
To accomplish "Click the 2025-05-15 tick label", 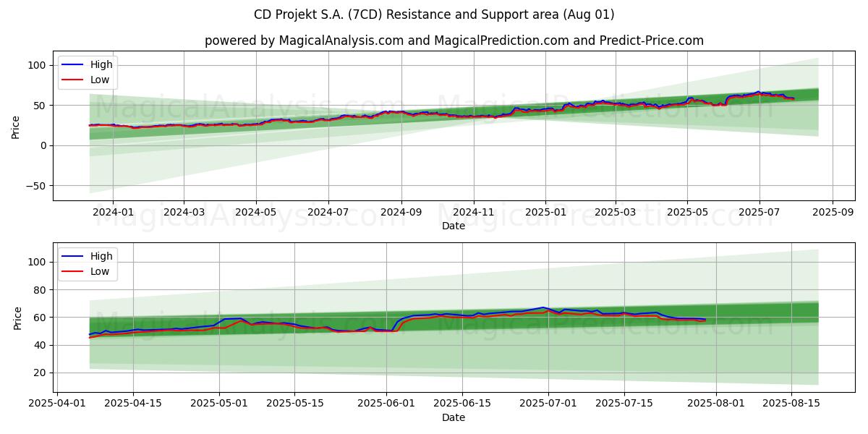I will 294,404.
